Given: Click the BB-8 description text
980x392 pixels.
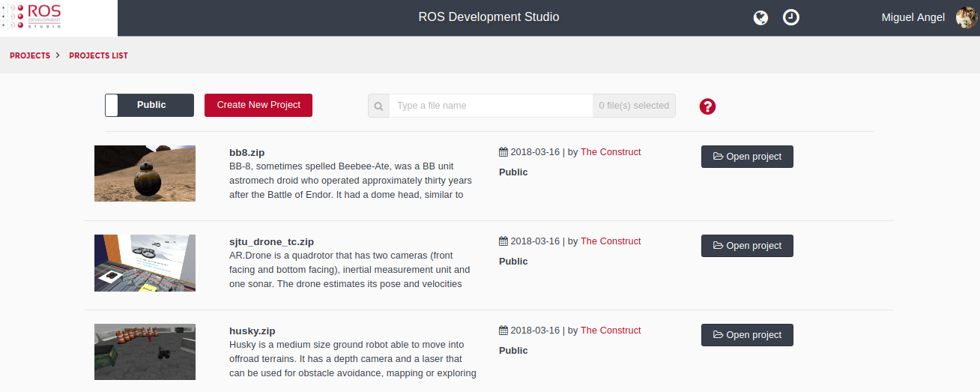Looking at the screenshot, I should (351, 181).
